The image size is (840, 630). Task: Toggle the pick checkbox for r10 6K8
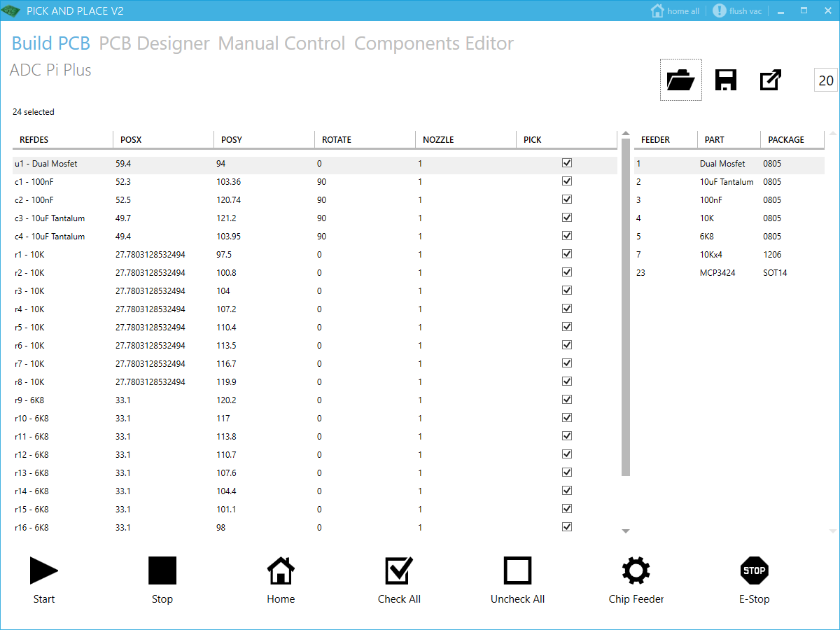(x=567, y=417)
